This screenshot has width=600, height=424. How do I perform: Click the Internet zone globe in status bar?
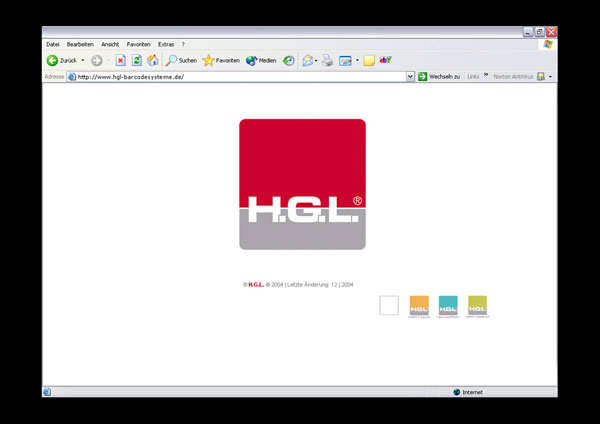[x=456, y=392]
